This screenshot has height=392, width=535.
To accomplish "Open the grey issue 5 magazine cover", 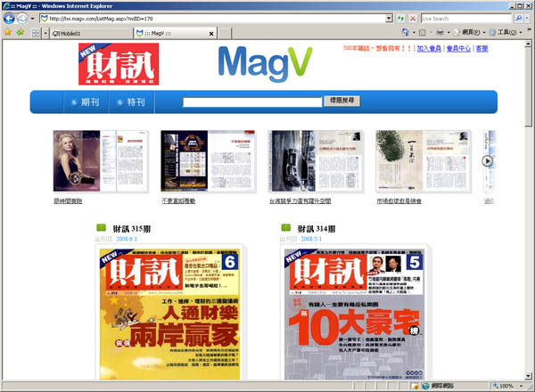I will [355, 314].
